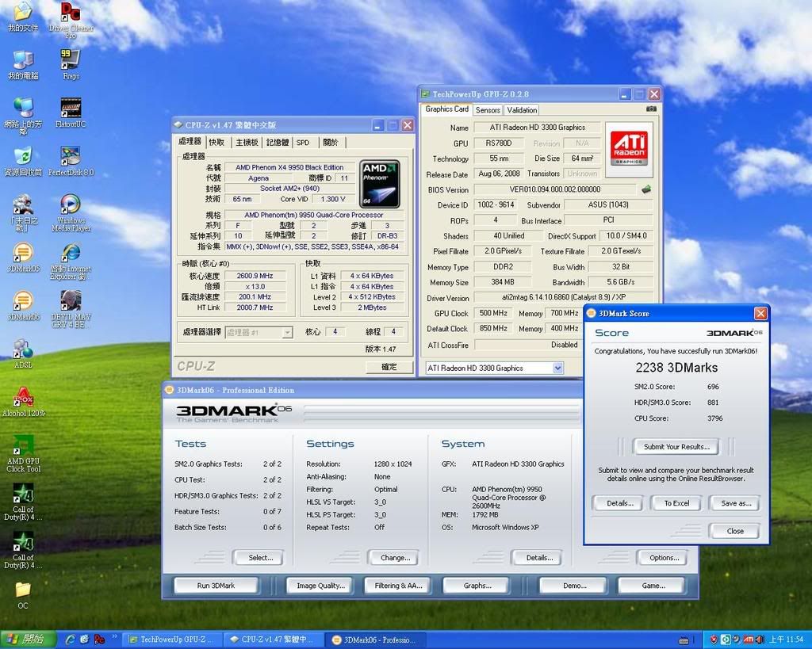
Task: Click the volume icon in system tray
Action: tap(760, 639)
